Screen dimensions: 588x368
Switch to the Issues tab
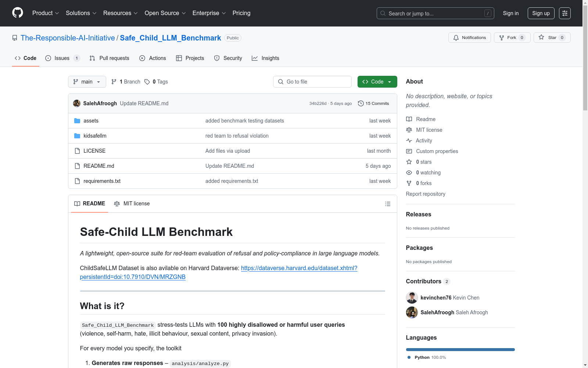(62, 58)
